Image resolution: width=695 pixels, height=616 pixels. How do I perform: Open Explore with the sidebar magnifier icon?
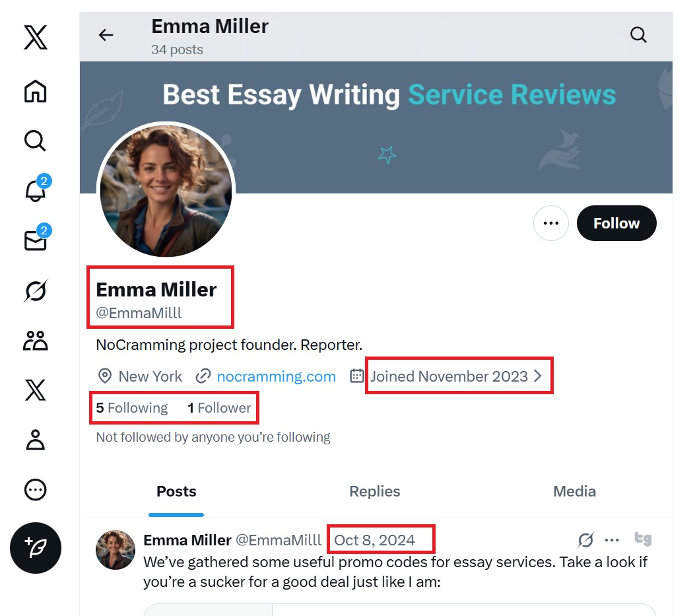click(35, 141)
